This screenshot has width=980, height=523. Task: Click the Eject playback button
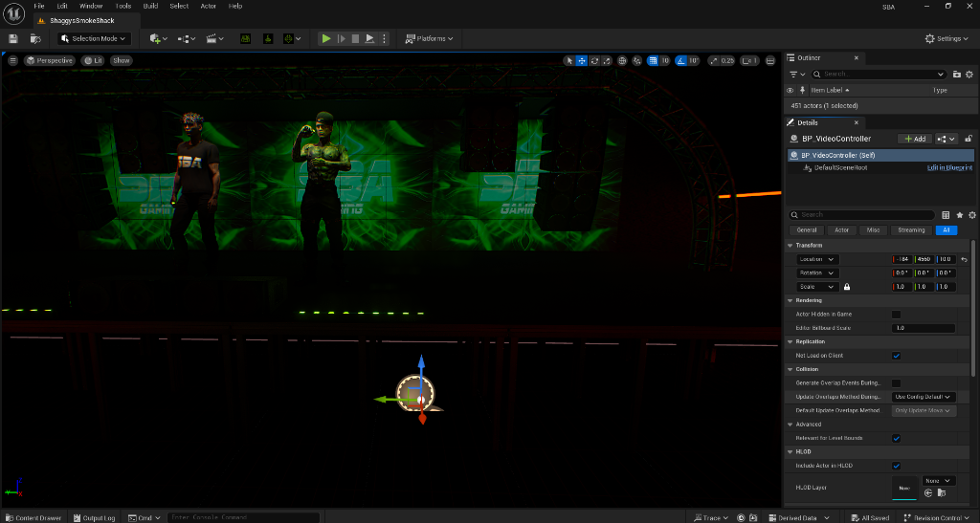click(x=369, y=38)
